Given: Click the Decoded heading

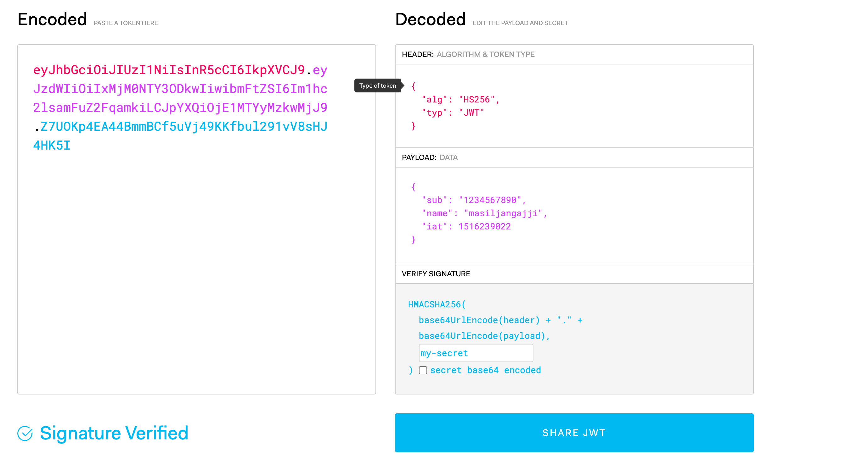Looking at the screenshot, I should click(430, 19).
